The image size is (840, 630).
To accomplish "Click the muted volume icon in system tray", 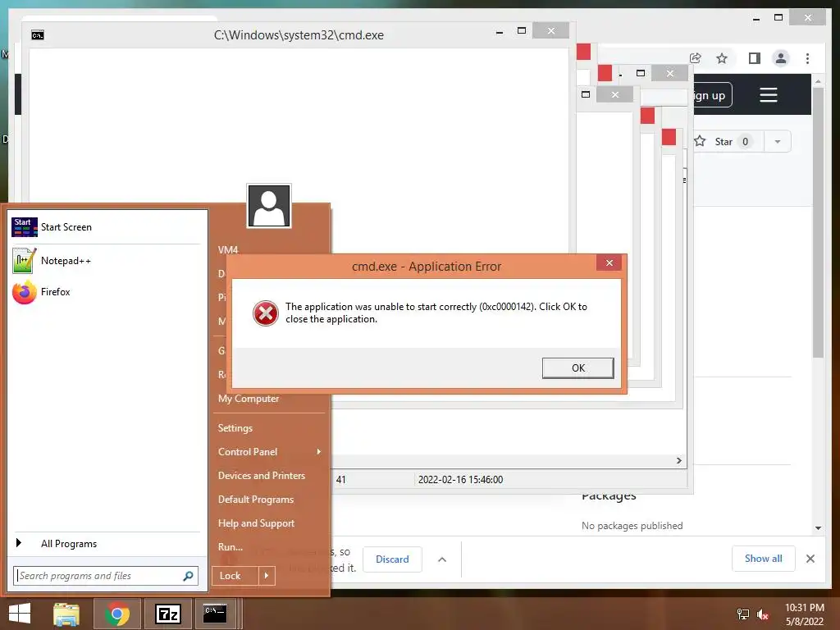I will 763,614.
